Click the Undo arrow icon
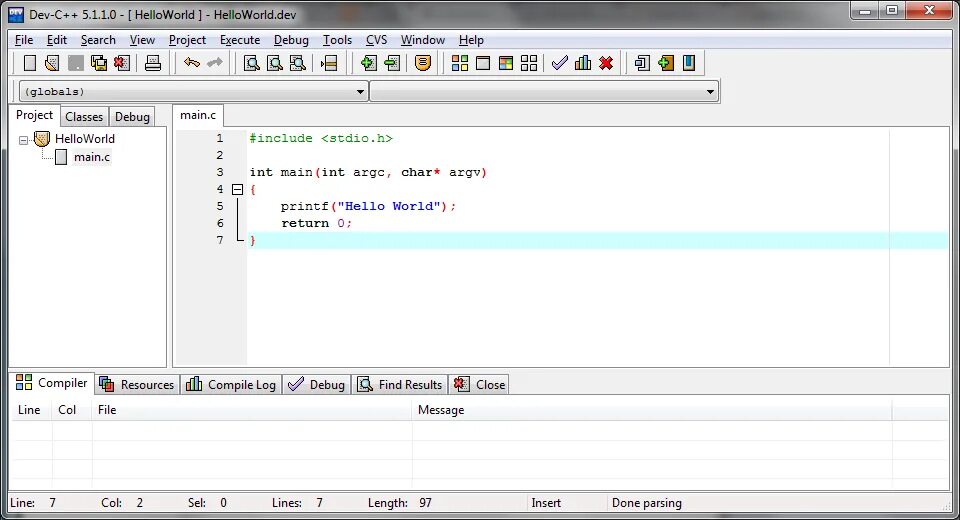The height and width of the screenshot is (520, 960). [x=192, y=63]
